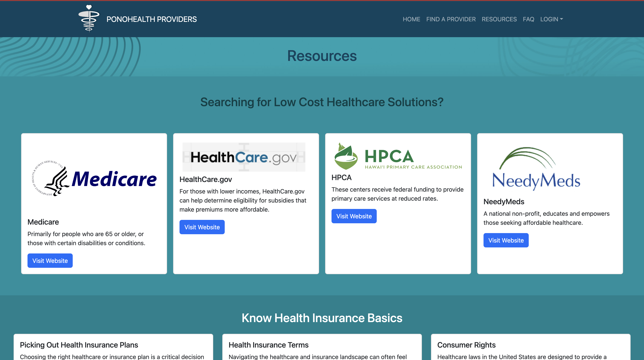Click HealthCare.gov subsidies description text

[x=243, y=200]
